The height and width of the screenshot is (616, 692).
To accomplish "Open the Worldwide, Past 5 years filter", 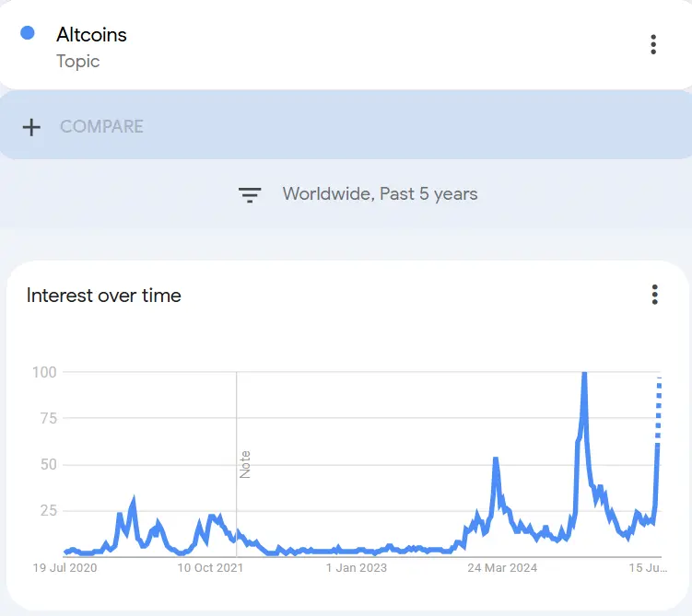I will (x=380, y=194).
